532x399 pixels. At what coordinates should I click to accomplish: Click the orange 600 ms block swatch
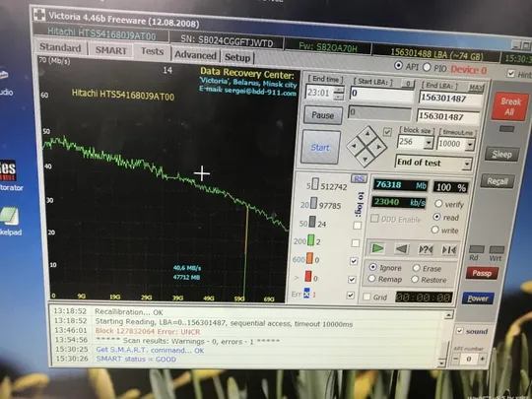tap(309, 258)
